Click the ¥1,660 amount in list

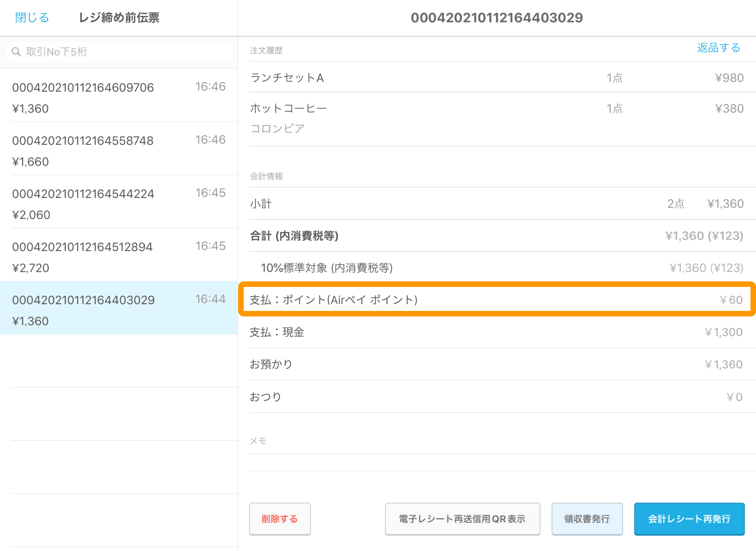coord(30,162)
